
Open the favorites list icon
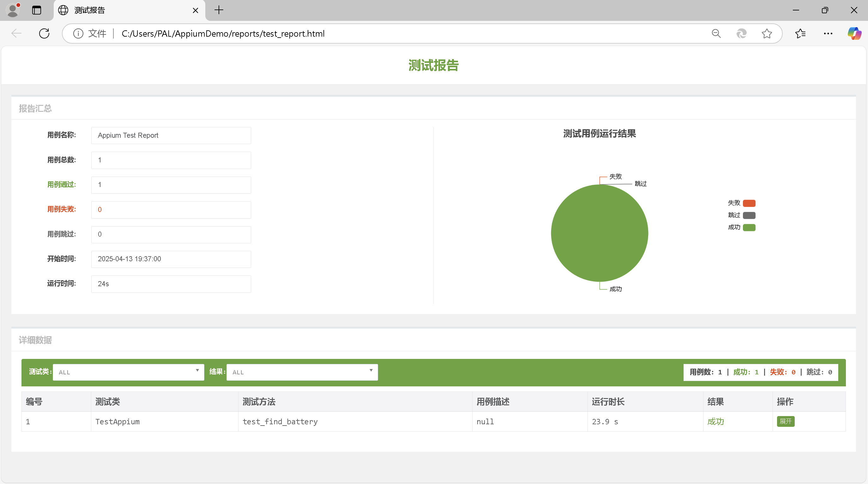[800, 33]
